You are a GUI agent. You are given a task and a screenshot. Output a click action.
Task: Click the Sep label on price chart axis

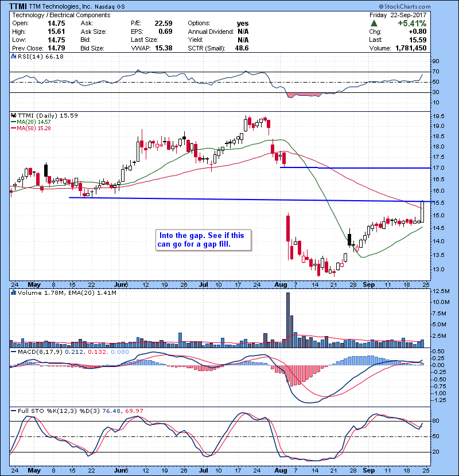click(x=368, y=284)
